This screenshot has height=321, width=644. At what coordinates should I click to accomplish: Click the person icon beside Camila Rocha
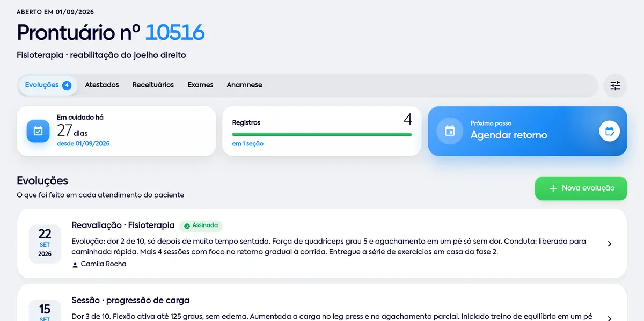coord(75,265)
